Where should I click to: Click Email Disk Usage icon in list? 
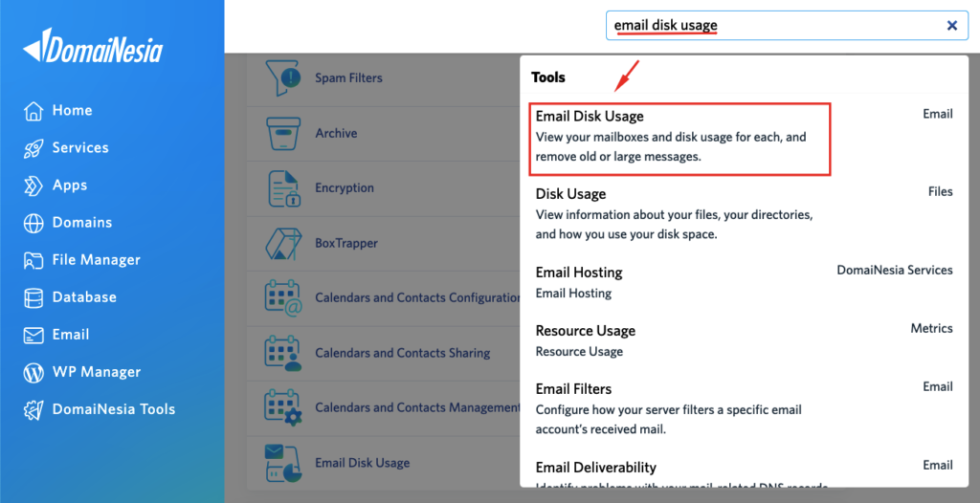(283, 463)
